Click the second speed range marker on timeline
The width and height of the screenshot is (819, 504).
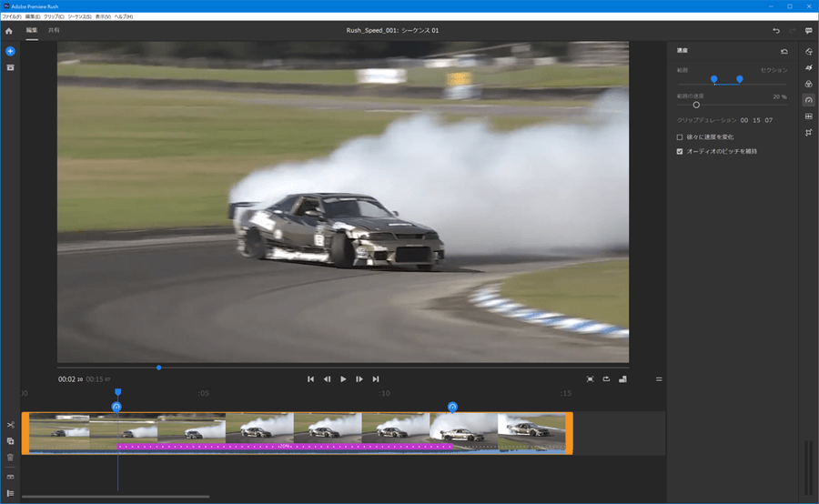452,407
